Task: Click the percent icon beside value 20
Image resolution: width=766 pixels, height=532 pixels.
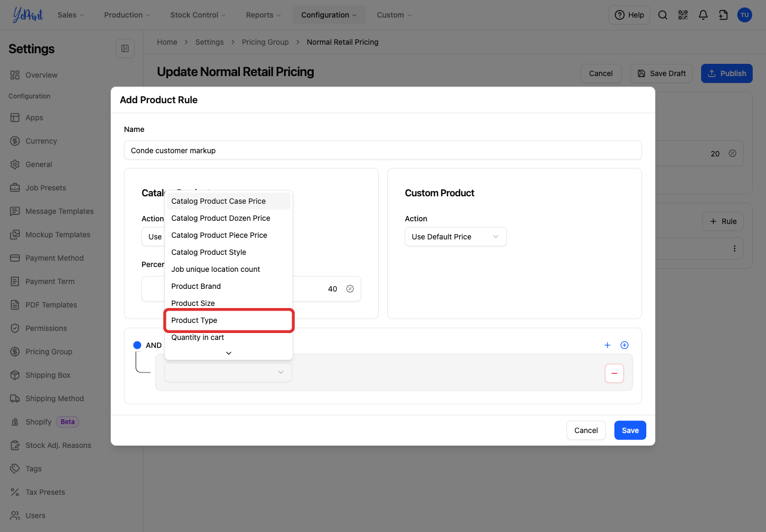Action: point(732,153)
